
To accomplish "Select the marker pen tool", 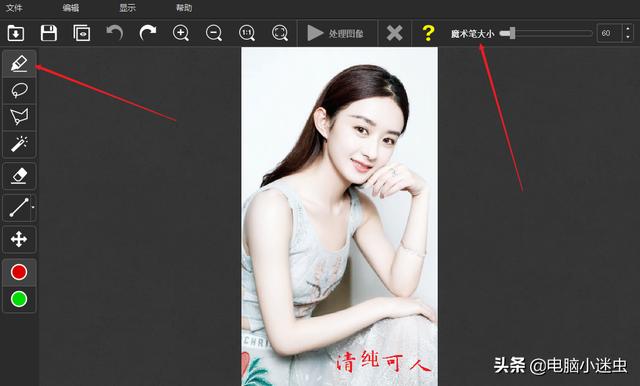I will (x=19, y=63).
